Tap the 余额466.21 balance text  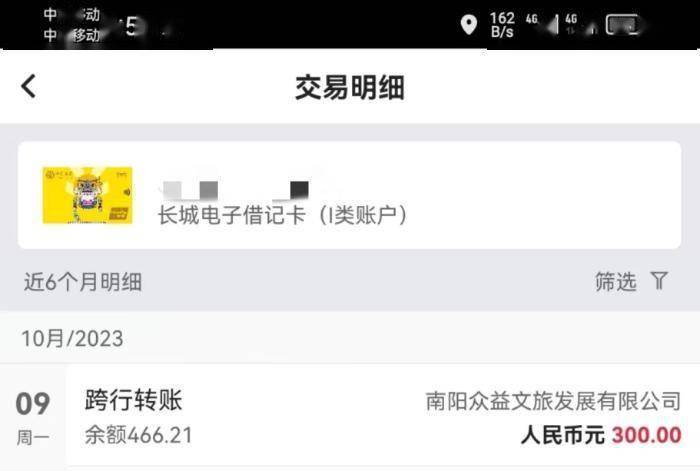click(x=139, y=435)
